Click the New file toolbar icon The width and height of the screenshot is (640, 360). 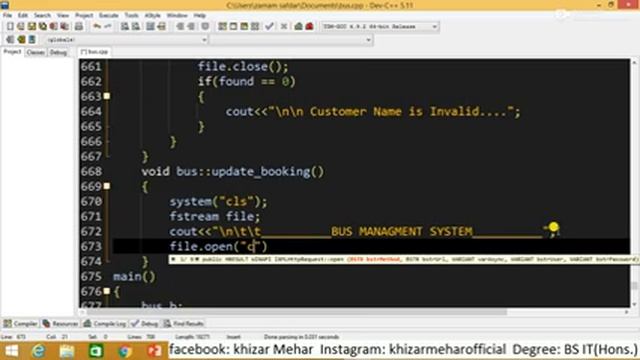pyautogui.click(x=10, y=27)
